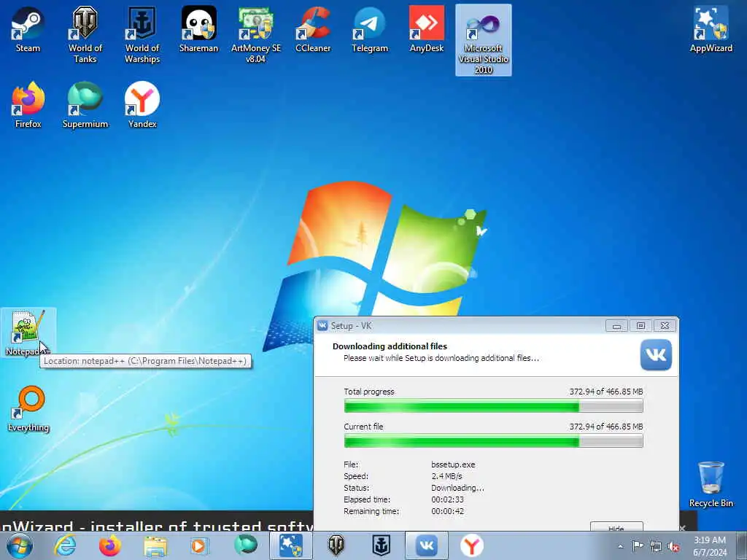Show hidden system tray icons
The width and height of the screenshot is (747, 560).
tap(620, 547)
